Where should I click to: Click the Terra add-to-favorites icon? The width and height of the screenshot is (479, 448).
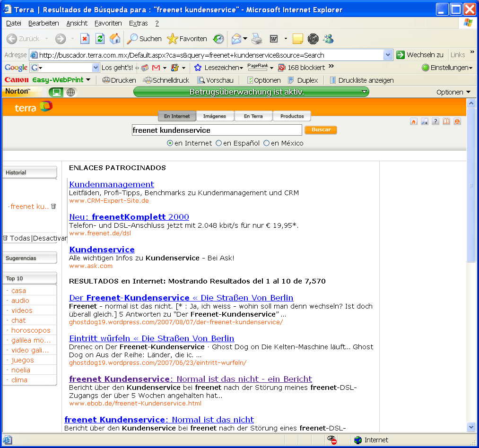[425, 121]
